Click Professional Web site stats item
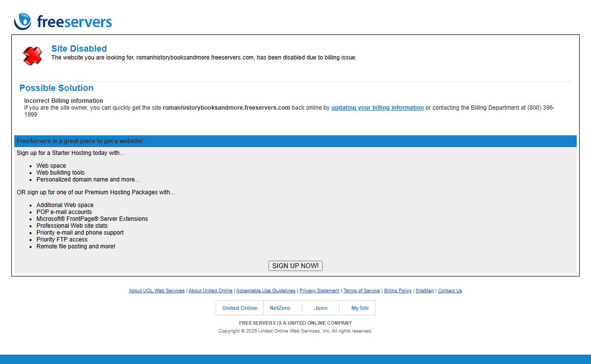This screenshot has width=591, height=364. click(x=72, y=226)
